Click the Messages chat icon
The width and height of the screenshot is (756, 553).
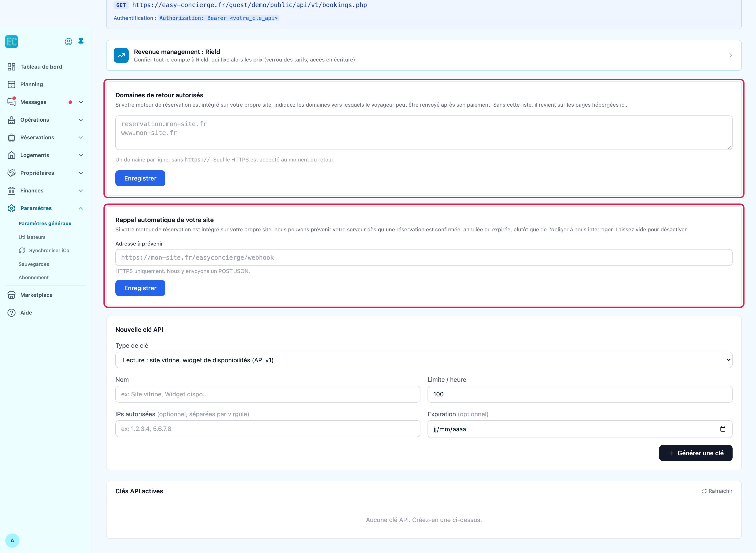11,102
